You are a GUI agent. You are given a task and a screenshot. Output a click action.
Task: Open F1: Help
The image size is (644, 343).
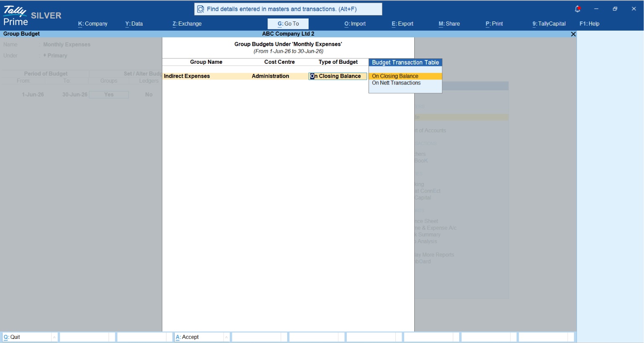click(x=589, y=24)
